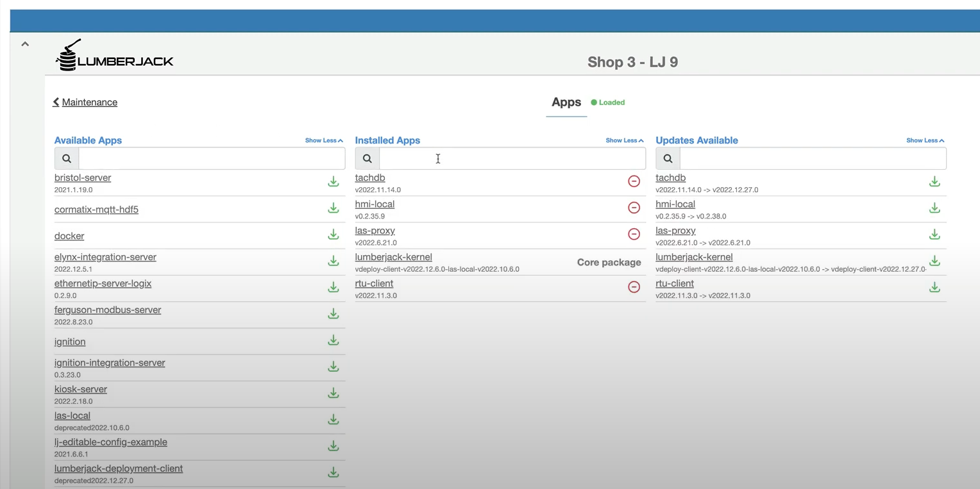Screen dimensions: 980x489
Task: Open the elynx-integration-server link
Action: point(105,257)
